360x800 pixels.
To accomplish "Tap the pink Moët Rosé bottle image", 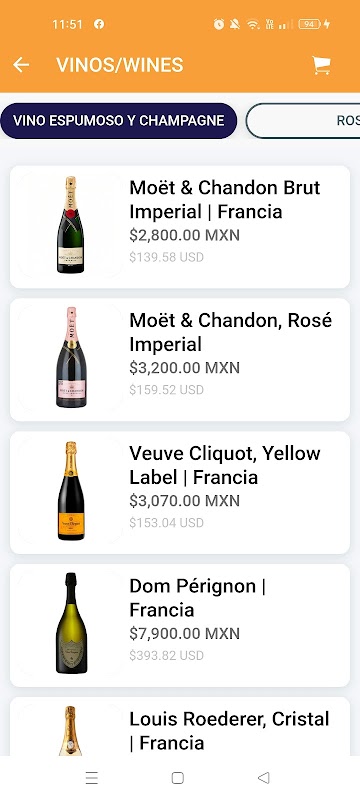I will tap(71, 357).
